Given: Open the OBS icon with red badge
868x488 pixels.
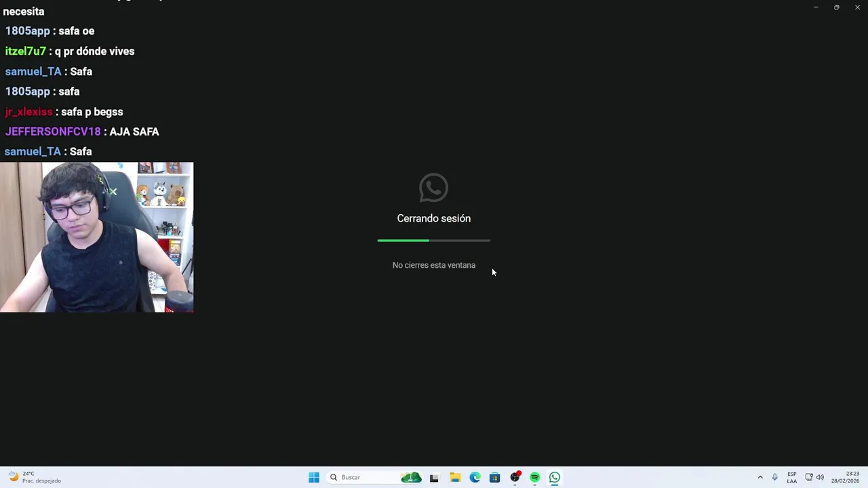Looking at the screenshot, I should point(515,477).
